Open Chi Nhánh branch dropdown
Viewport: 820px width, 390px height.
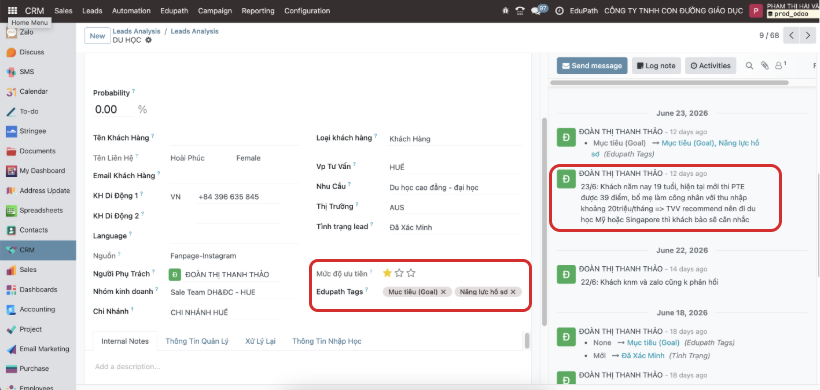point(225,313)
